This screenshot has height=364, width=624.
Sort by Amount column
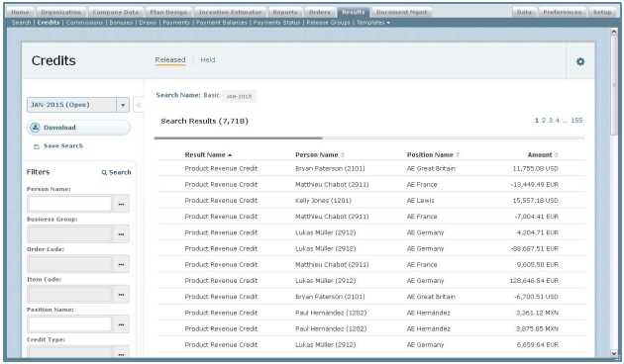(543, 154)
